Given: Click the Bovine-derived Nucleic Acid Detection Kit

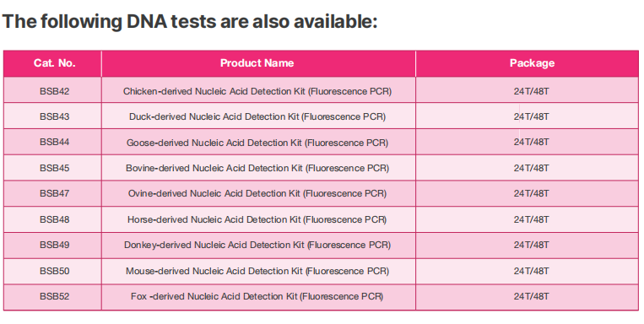Looking at the screenshot, I should [257, 168].
